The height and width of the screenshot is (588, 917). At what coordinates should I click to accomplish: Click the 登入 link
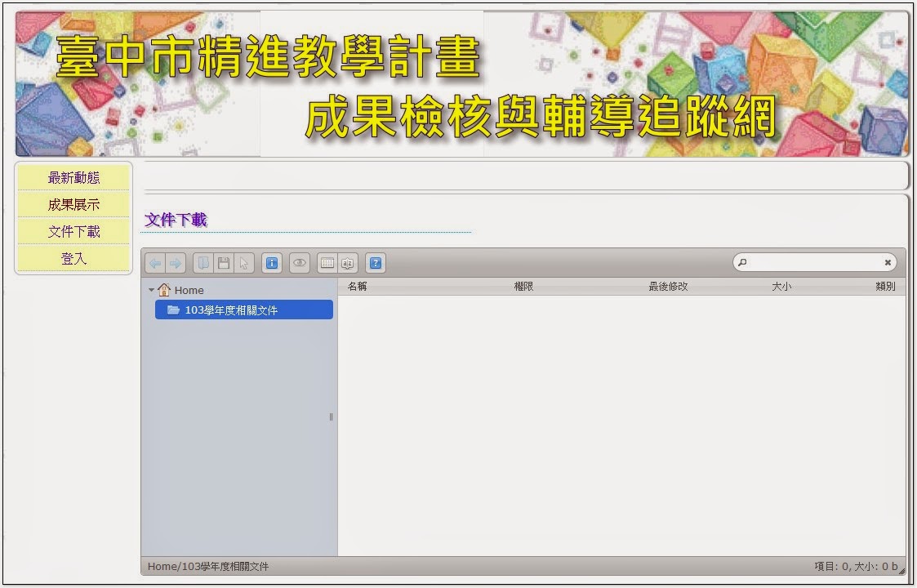(73, 257)
